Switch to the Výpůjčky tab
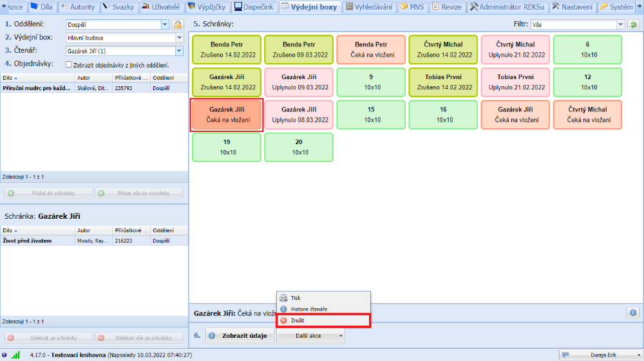644x361 pixels. pyautogui.click(x=207, y=7)
